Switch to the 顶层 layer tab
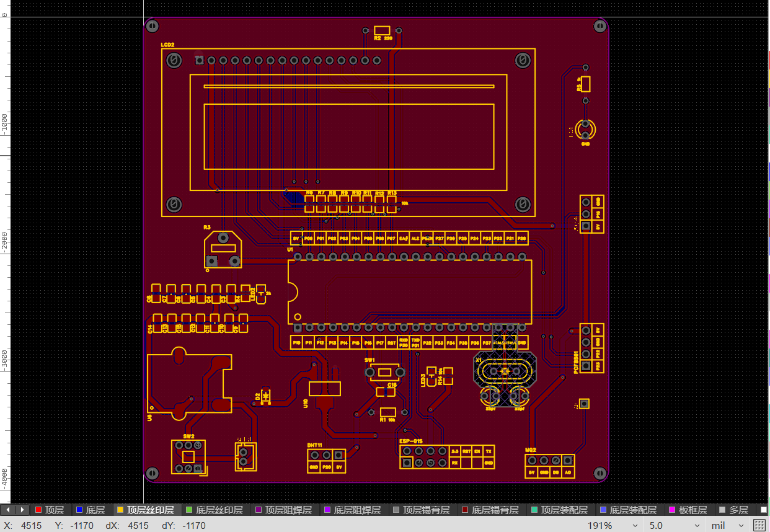 point(50,510)
